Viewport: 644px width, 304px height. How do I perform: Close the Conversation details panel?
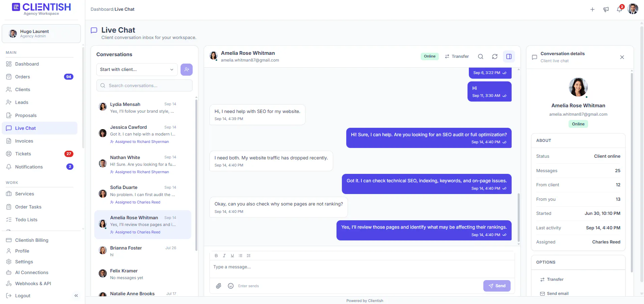(622, 57)
